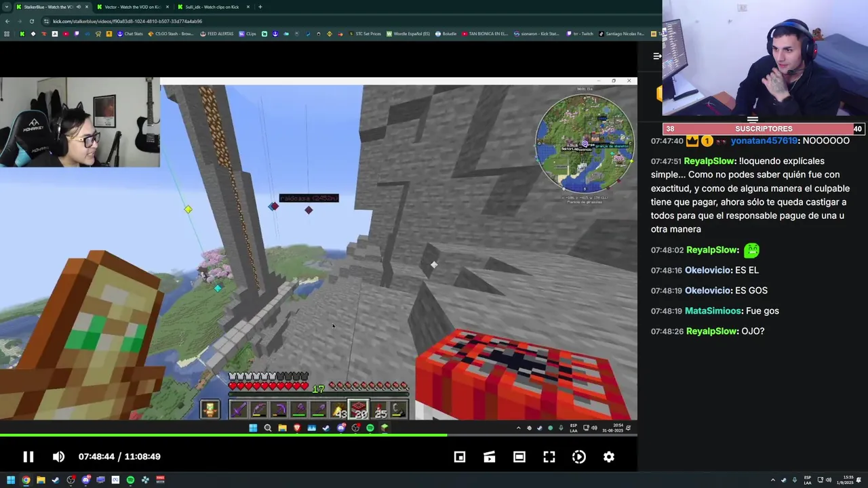Open the playback speed control icon
Screen dimensions: 868x488
click(579, 457)
